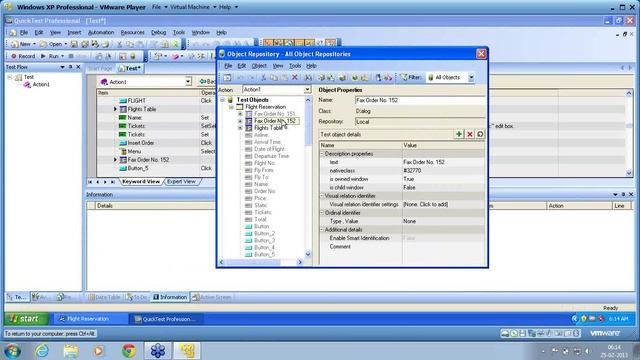Click repository tree scrollbar down arrow

[308, 254]
